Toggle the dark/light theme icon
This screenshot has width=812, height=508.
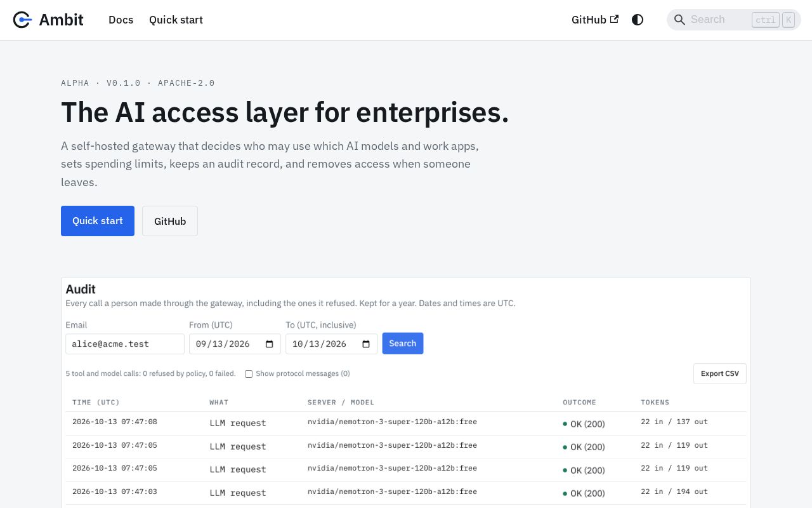point(638,20)
